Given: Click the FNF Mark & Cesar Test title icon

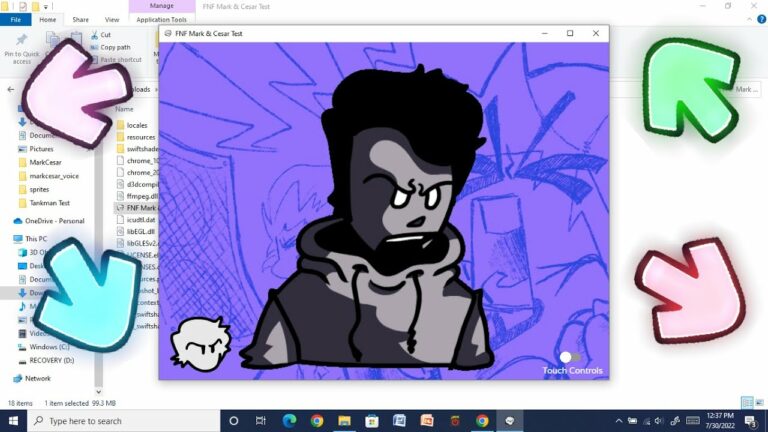Looking at the screenshot, I should (168, 33).
